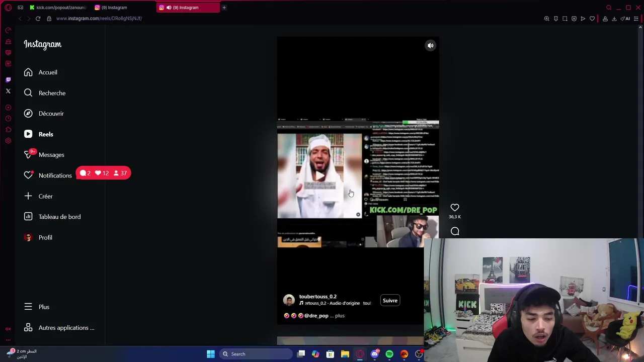Take a snapshot with capture icon
Viewport: 644px width, 362px height.
click(x=565, y=19)
